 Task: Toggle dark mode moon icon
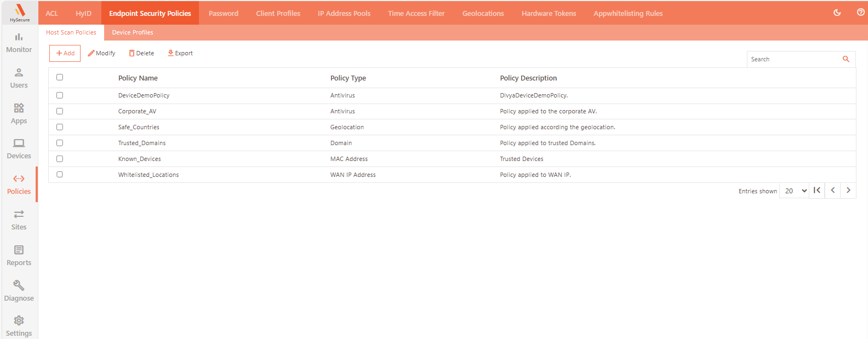837,13
